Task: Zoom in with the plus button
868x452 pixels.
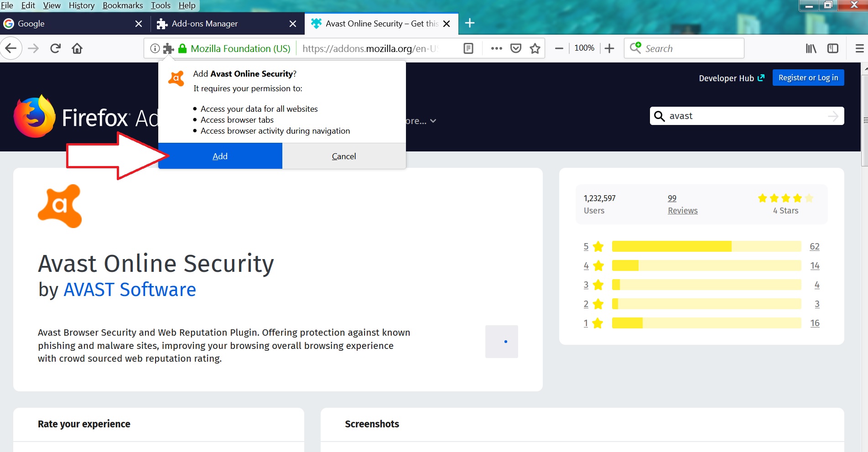Action: click(x=609, y=48)
